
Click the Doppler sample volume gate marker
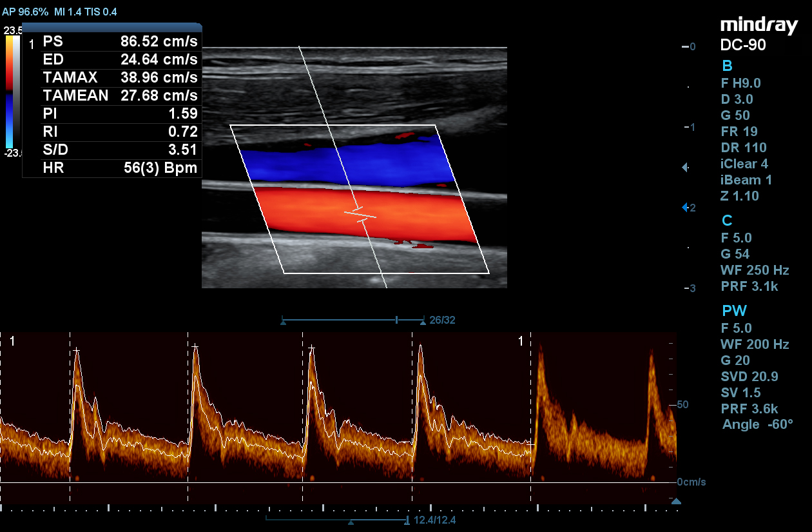(x=360, y=215)
